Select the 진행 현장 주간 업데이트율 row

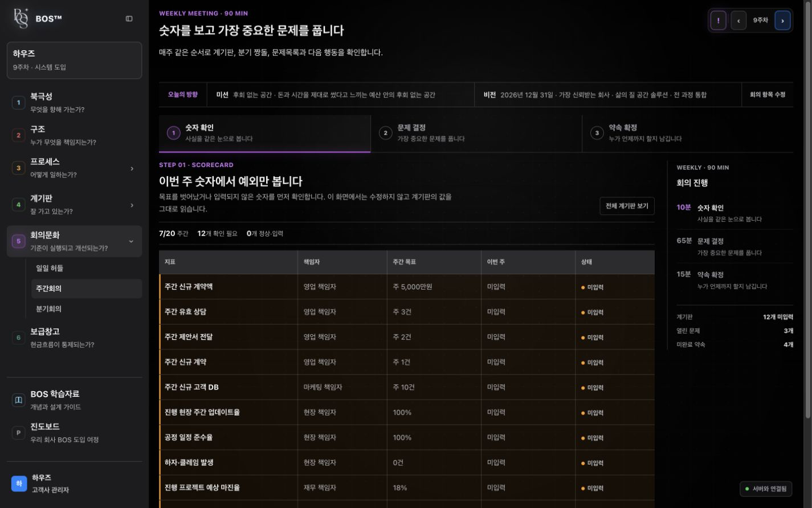tap(407, 412)
